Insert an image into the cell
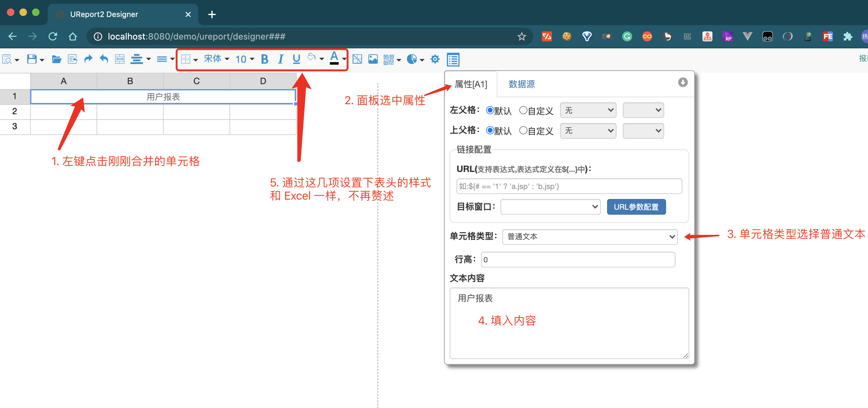This screenshot has height=408, width=868. pyautogui.click(x=373, y=59)
